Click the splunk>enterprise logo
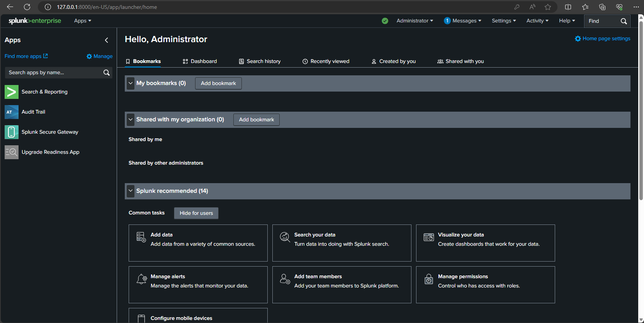The width and height of the screenshot is (644, 323). pos(35,21)
